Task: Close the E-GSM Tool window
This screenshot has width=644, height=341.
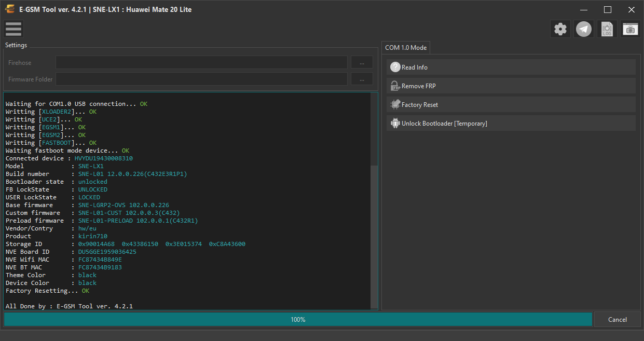Action: click(x=632, y=9)
